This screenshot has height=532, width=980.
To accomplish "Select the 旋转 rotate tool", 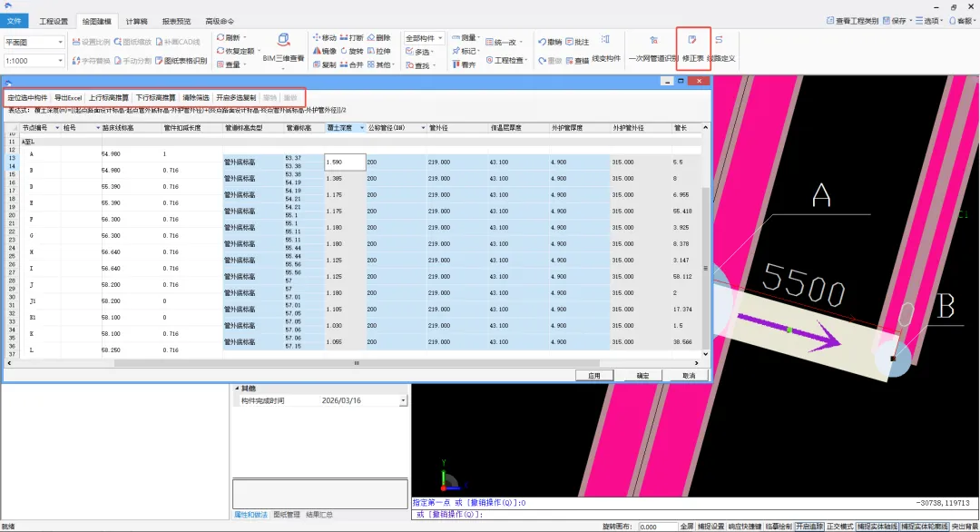I will click(x=352, y=51).
